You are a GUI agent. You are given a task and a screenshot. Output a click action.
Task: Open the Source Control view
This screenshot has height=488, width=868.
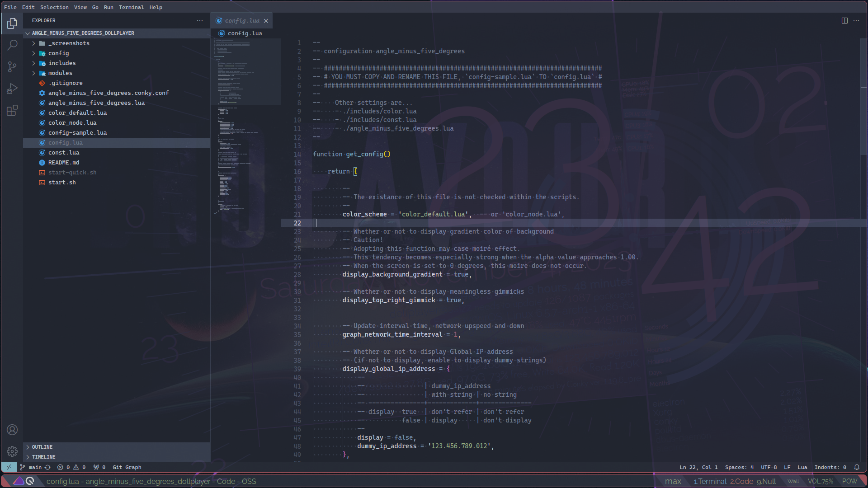(12, 67)
